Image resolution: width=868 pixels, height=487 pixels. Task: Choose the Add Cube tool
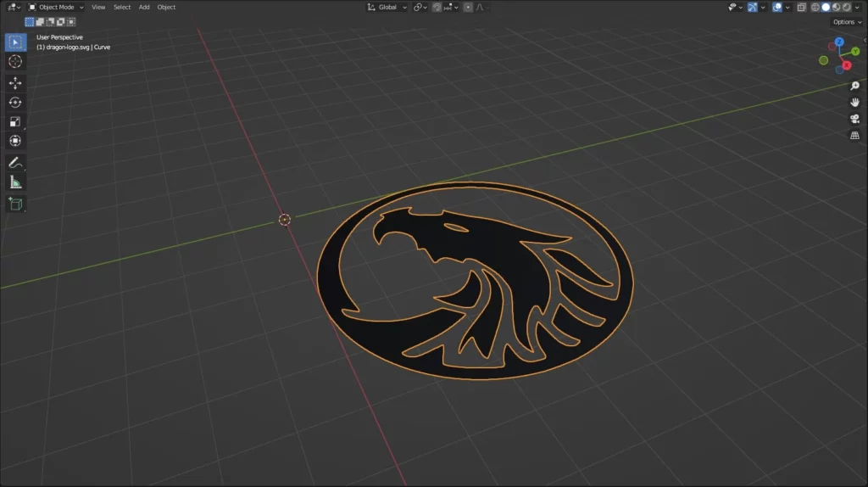15,204
